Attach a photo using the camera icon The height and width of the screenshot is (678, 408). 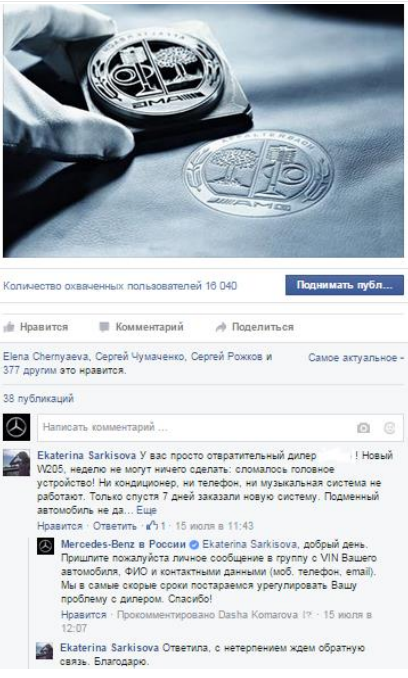[x=363, y=428]
